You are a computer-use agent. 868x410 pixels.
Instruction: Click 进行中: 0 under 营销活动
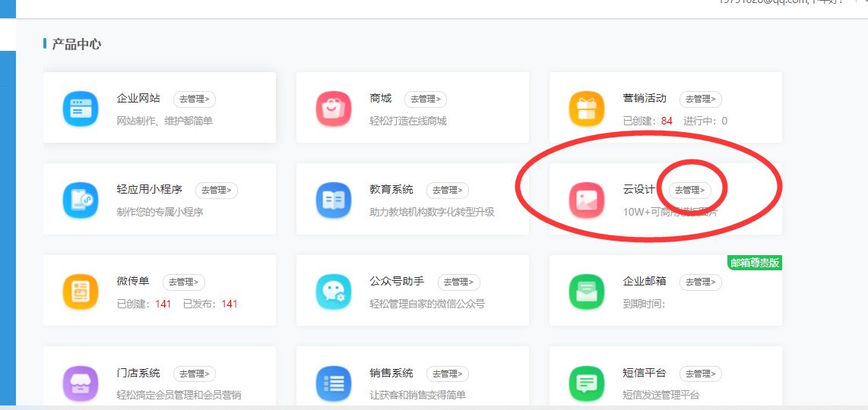click(705, 121)
